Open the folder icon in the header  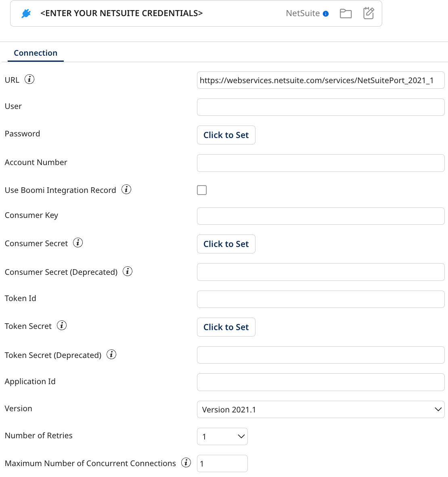345,13
